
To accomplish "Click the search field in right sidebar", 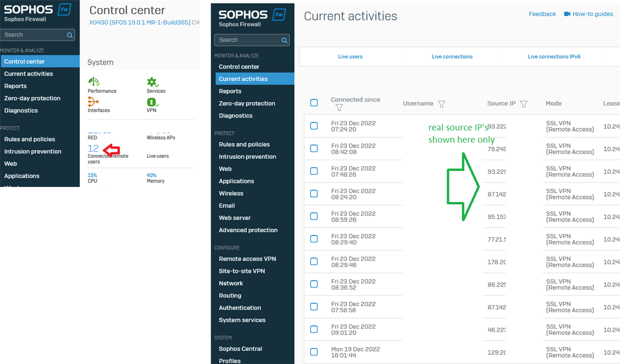I will [247, 40].
